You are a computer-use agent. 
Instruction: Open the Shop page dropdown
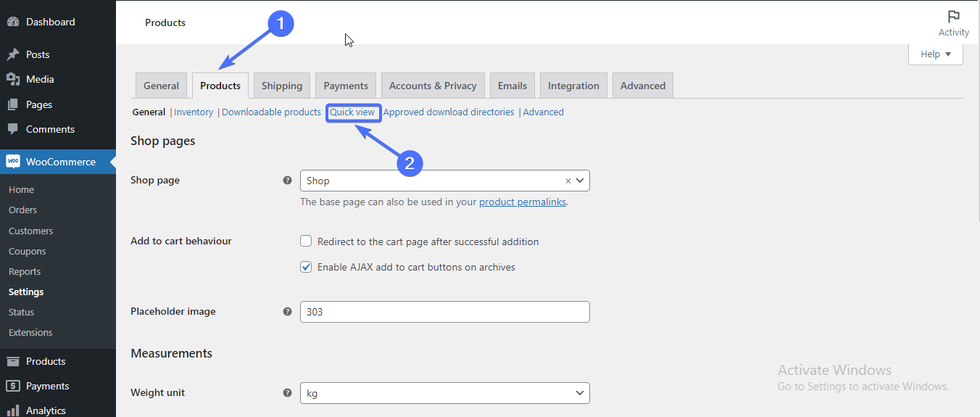click(x=444, y=181)
